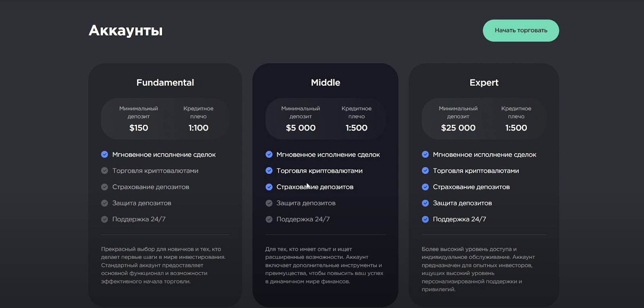Select the Expert account title
The image size is (644, 308).
click(484, 83)
